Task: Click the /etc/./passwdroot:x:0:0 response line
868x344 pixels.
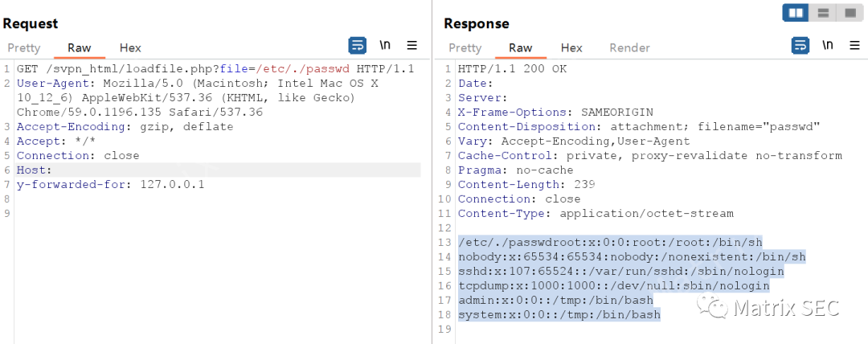Action: click(x=610, y=242)
